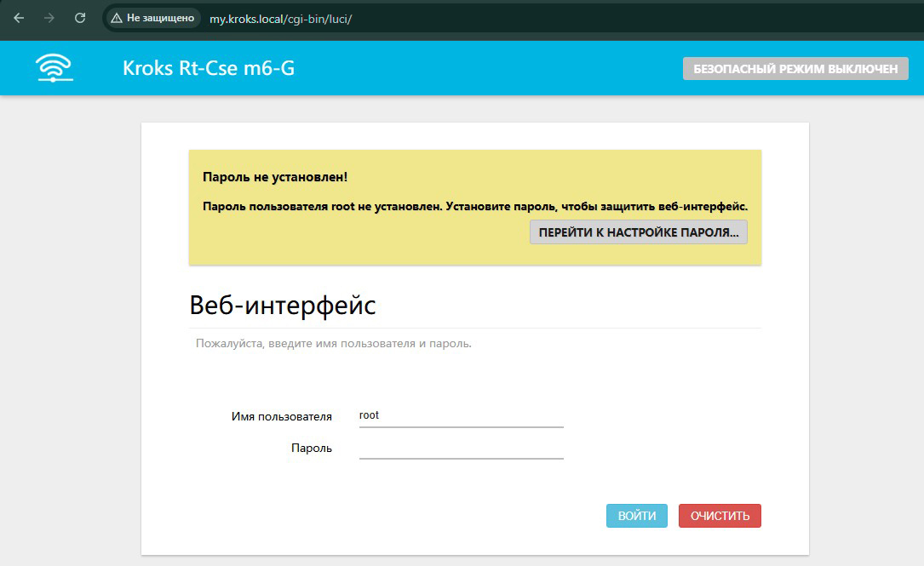Click the address bar showing my.kroks.local/cgi-bin/luci/
This screenshot has height=566, width=924.
tap(281, 17)
